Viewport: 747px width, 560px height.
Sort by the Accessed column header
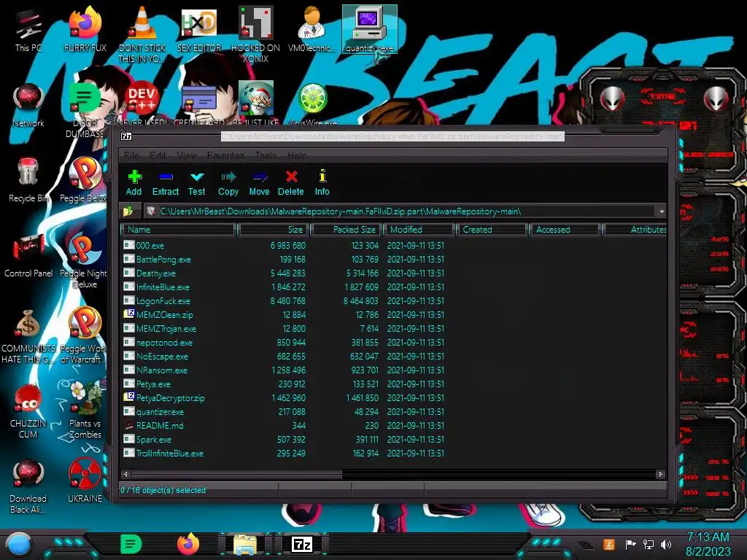pyautogui.click(x=565, y=230)
